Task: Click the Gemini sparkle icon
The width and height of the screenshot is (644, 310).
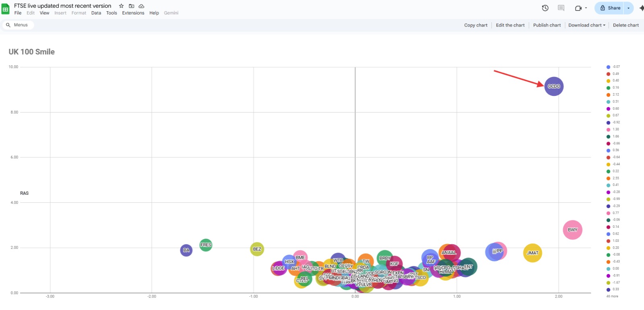Action: tap(641, 8)
